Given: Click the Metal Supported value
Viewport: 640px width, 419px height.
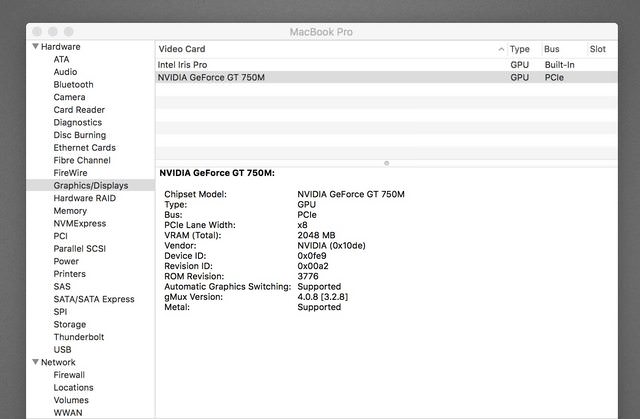Looking at the screenshot, I should pyautogui.click(x=319, y=307).
